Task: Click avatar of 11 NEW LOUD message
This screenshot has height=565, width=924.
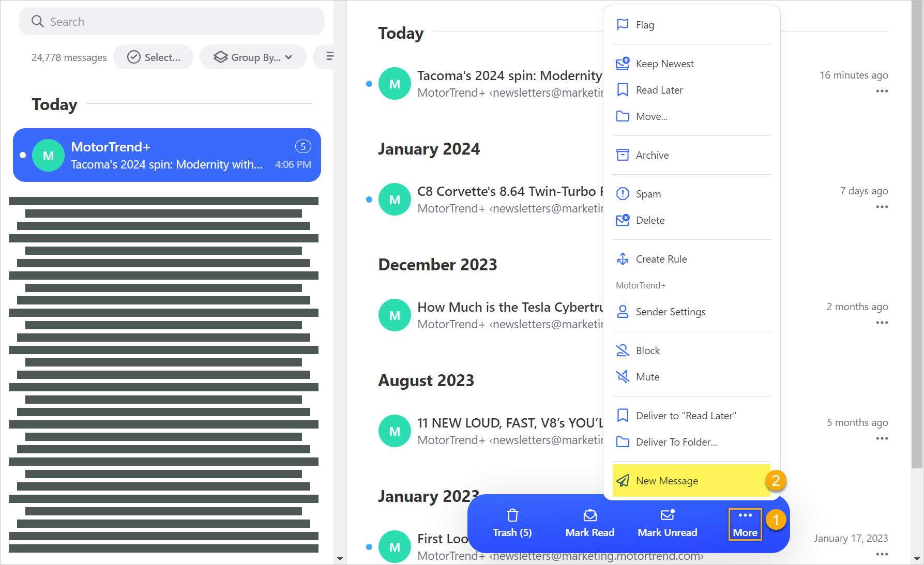Action: [x=395, y=431]
